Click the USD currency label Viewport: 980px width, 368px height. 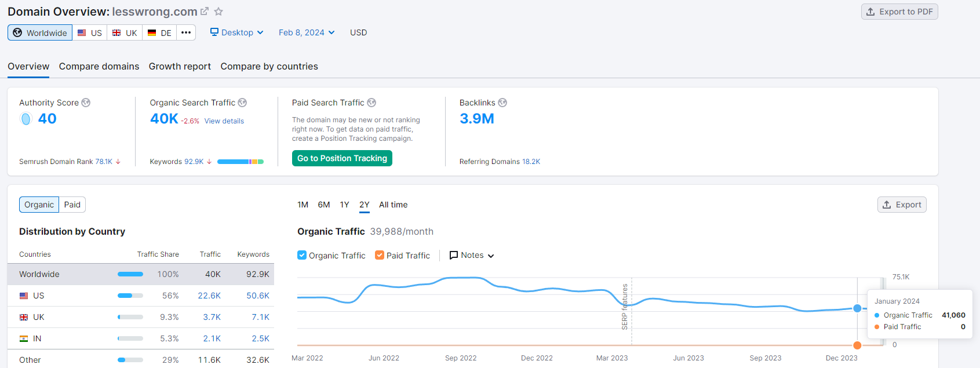click(358, 32)
